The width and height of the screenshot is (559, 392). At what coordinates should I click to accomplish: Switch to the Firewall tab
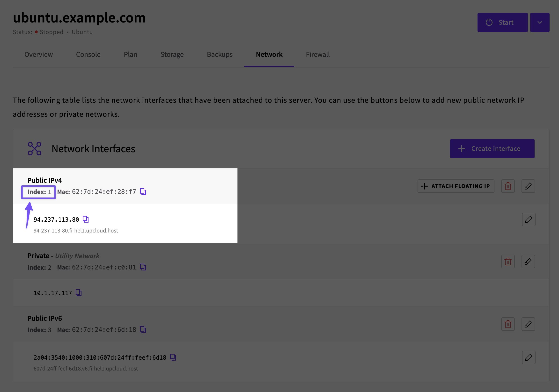coord(317,55)
